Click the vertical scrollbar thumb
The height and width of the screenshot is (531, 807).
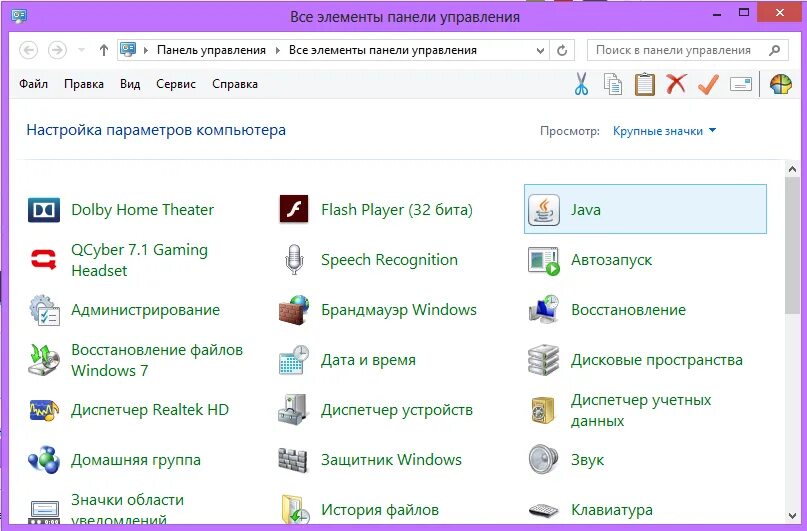[793, 245]
